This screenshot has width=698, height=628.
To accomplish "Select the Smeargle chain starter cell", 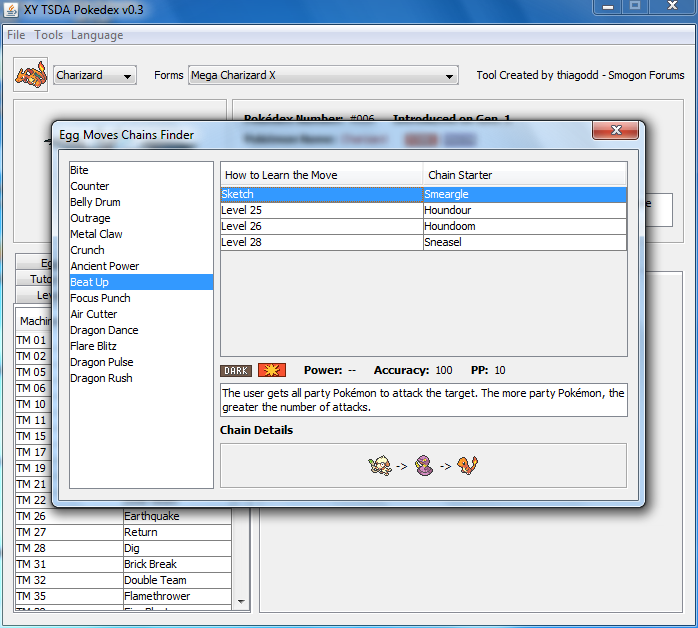I will [x=524, y=194].
